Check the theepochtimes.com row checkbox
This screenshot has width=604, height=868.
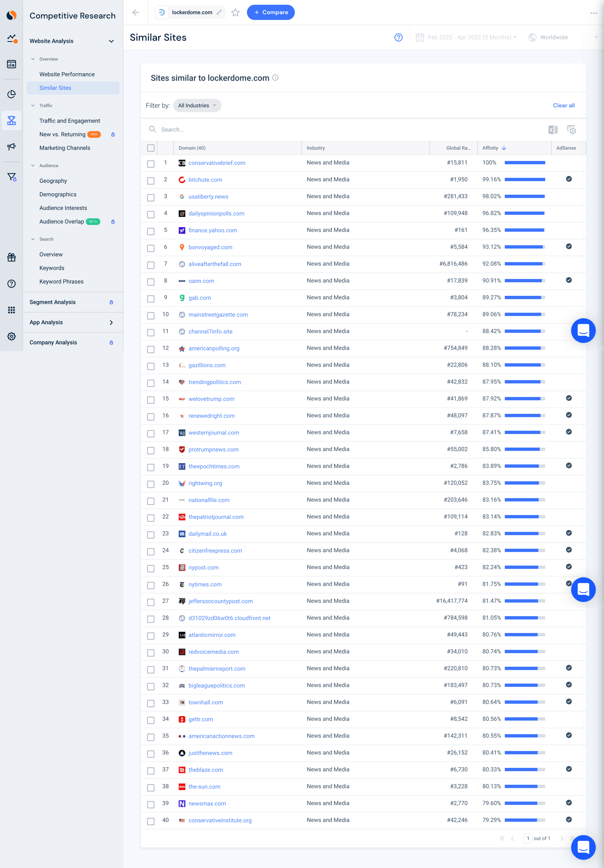[x=151, y=468]
